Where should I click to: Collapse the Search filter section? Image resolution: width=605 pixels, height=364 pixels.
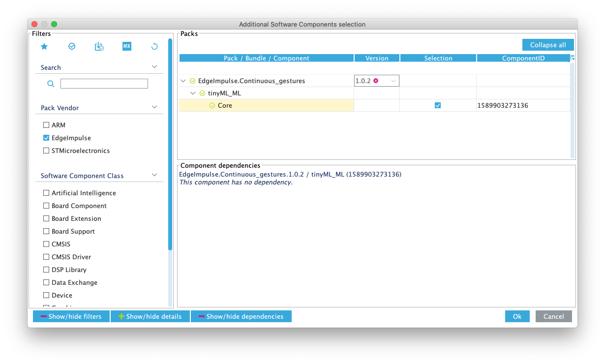[x=154, y=66]
